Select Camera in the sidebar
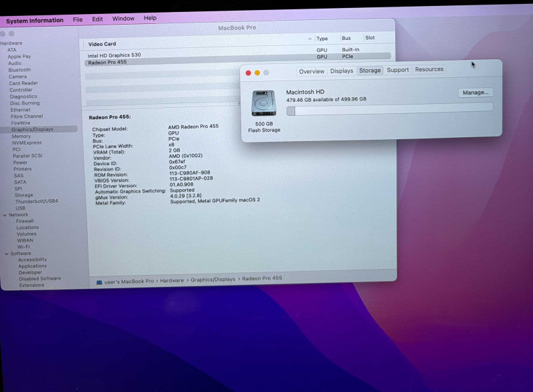 click(18, 77)
